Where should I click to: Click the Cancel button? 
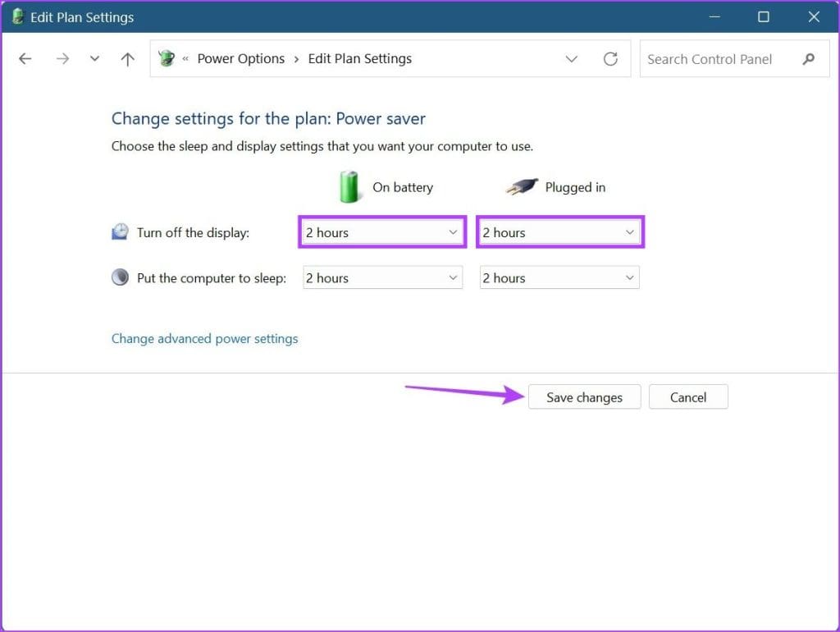(x=688, y=396)
